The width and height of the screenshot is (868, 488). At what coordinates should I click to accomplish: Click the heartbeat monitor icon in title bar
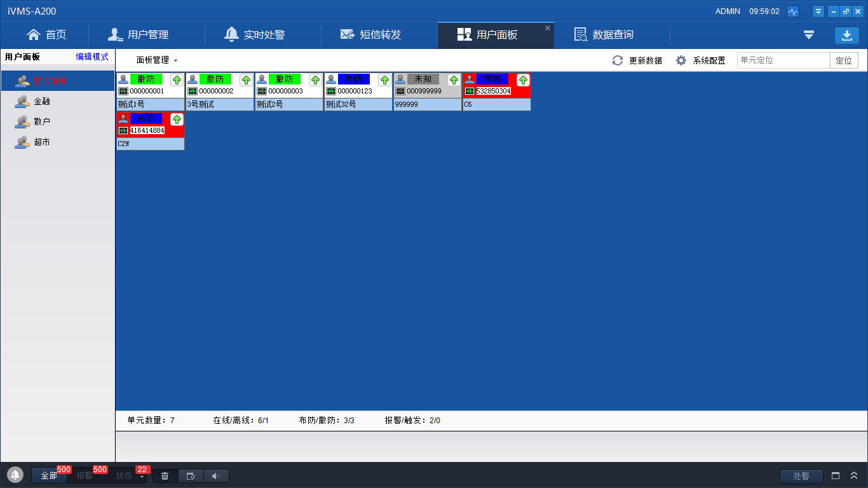click(x=793, y=11)
